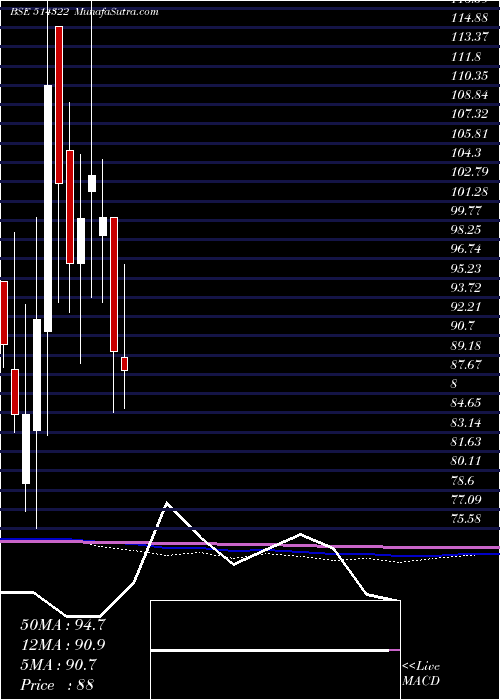This screenshot has height=700, width=500.
Task: Select the 99.77 price axis label
Action: [466, 210]
